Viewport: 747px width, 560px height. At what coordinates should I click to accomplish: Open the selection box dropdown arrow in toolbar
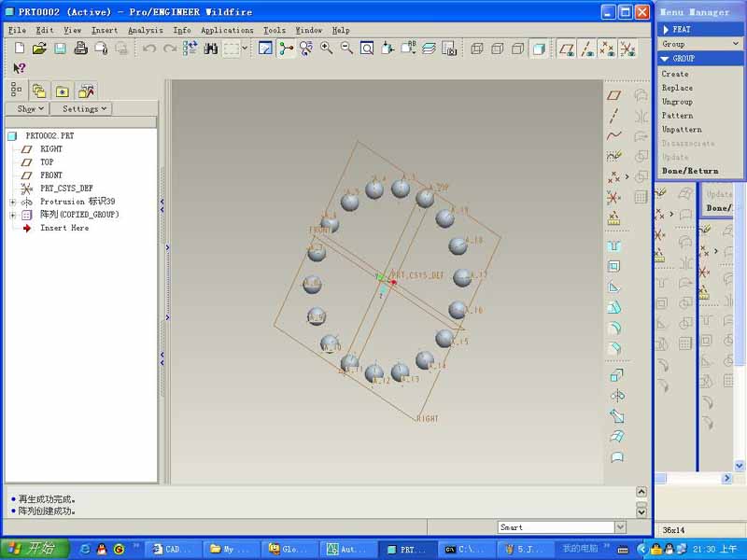(245, 49)
